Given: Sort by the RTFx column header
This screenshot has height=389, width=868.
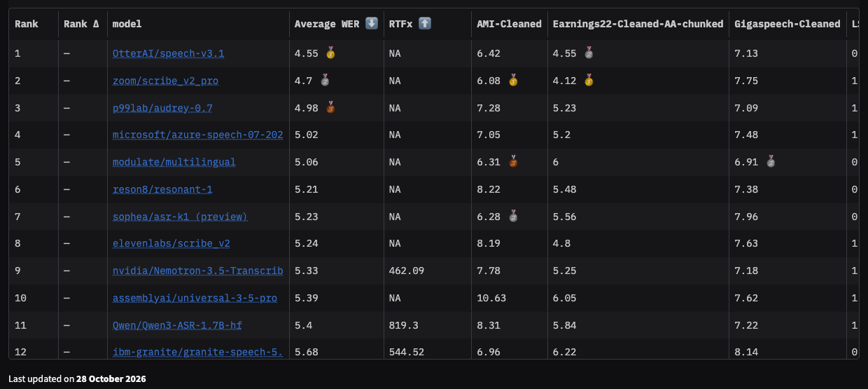Looking at the screenshot, I should pos(428,24).
